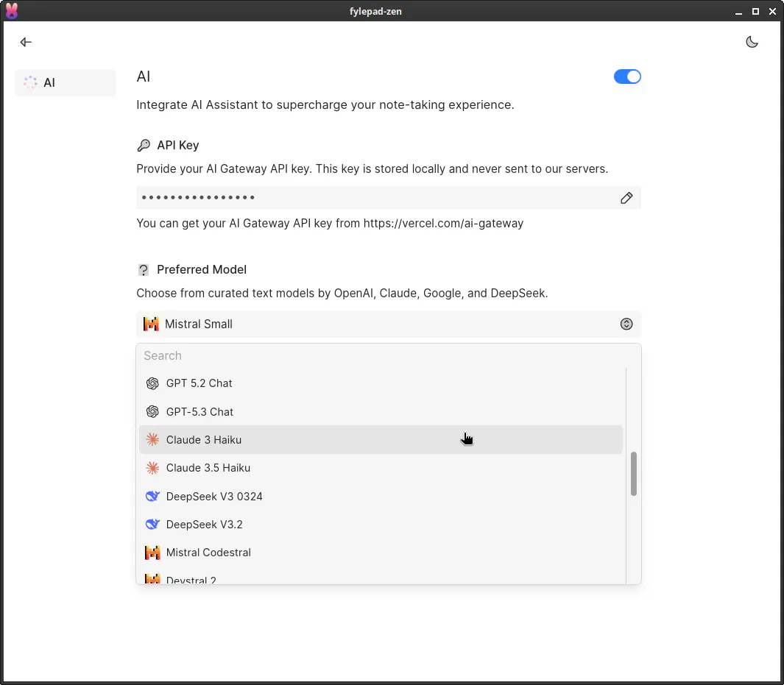Pick DeepSeek V3 0324 model
This screenshot has width=784, height=685.
381,496
